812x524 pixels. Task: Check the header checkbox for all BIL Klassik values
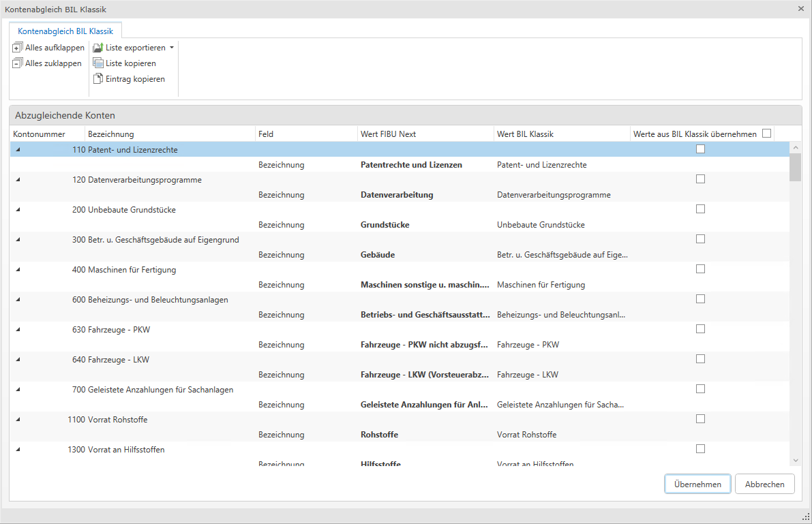(766, 134)
